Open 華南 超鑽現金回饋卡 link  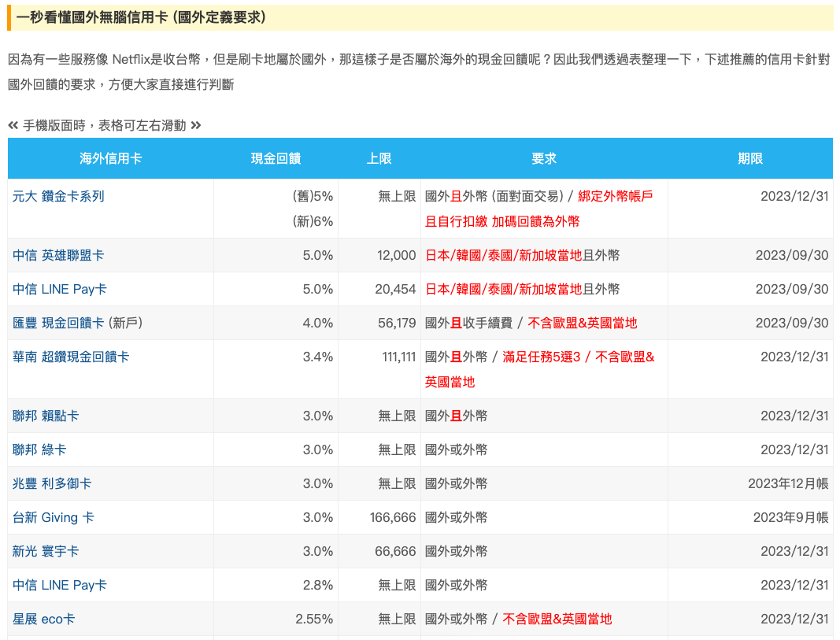(71, 357)
